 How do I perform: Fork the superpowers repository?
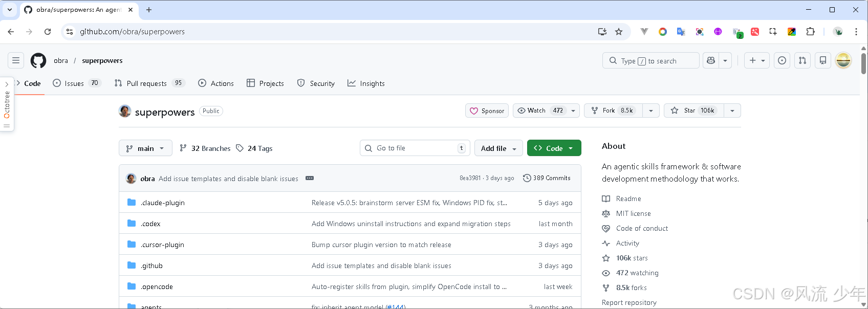pos(613,111)
